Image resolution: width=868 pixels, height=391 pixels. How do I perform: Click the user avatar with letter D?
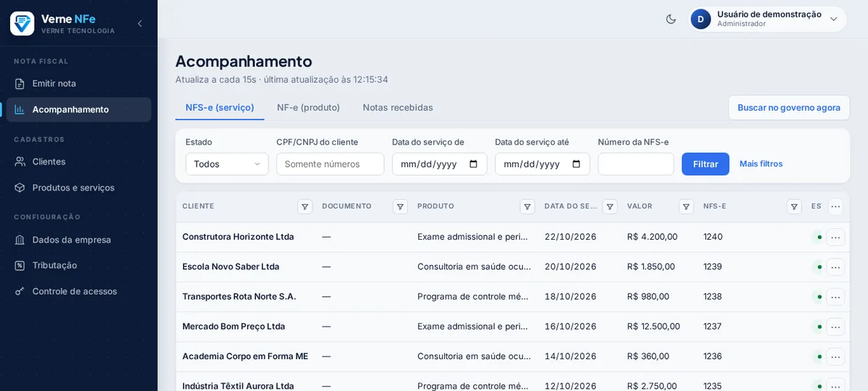[x=700, y=19]
